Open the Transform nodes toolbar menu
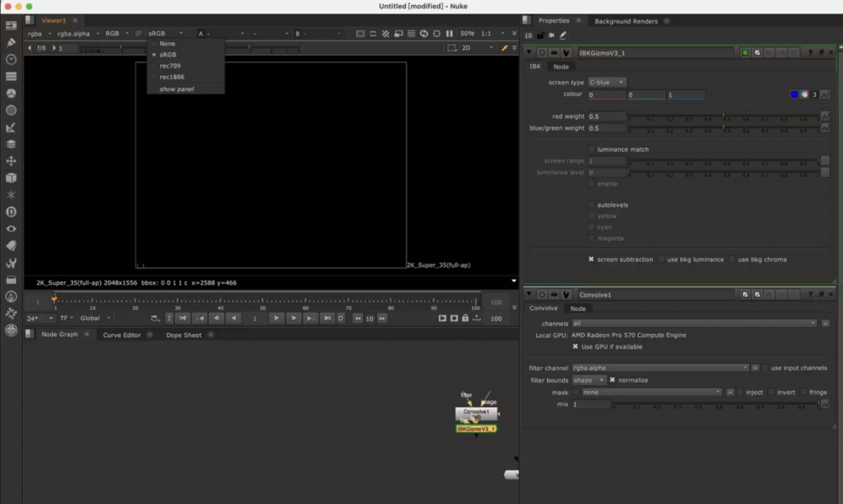 pos(11,161)
